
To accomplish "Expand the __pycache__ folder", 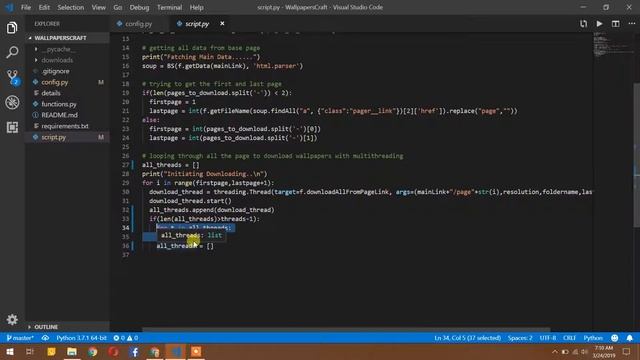I will (67, 49).
